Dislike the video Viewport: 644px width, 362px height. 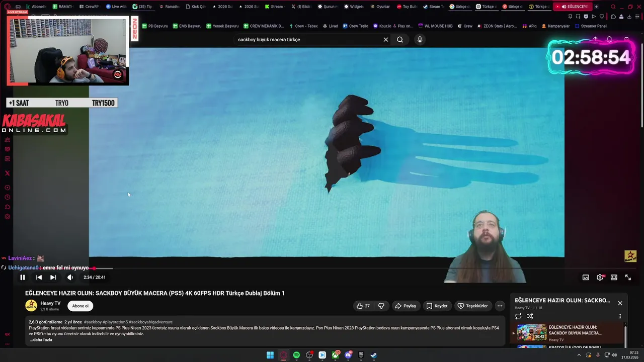pyautogui.click(x=381, y=306)
